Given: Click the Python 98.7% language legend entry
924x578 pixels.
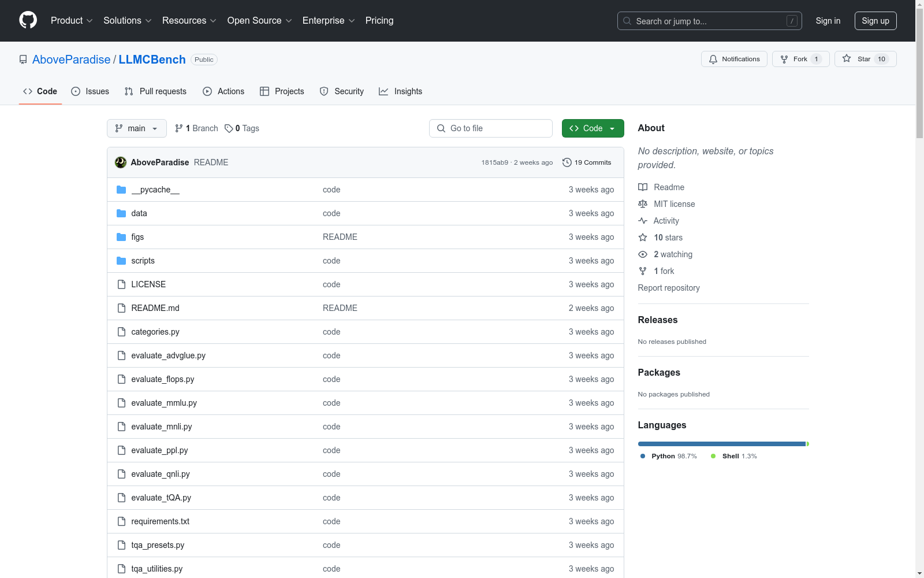Looking at the screenshot, I should point(669,456).
